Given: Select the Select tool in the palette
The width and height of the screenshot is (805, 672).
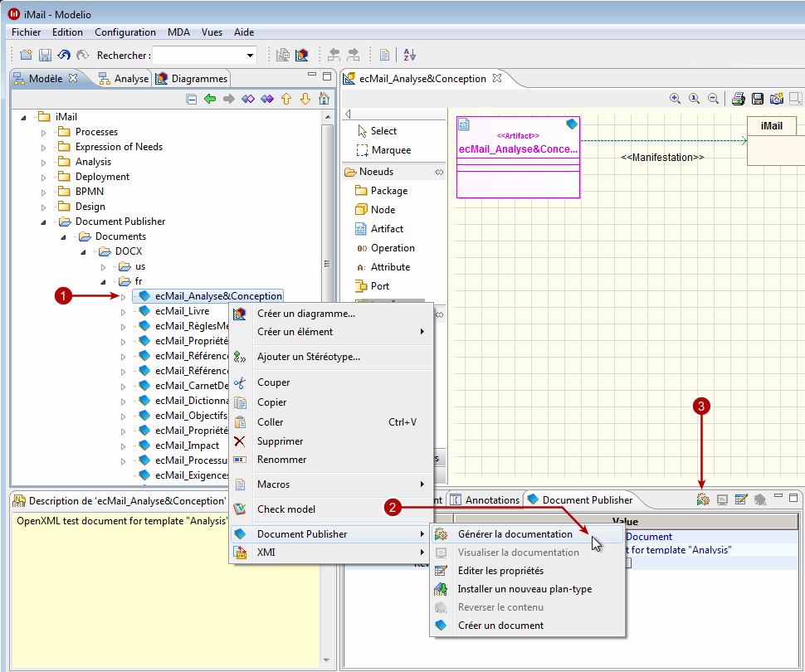Looking at the screenshot, I should (x=378, y=131).
